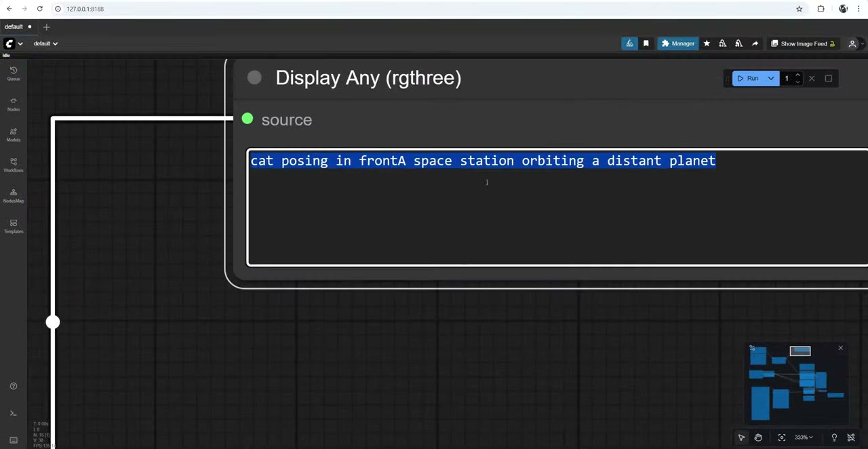Click the minimap viewport rectangle
This screenshot has width=868, height=449.
(x=800, y=351)
